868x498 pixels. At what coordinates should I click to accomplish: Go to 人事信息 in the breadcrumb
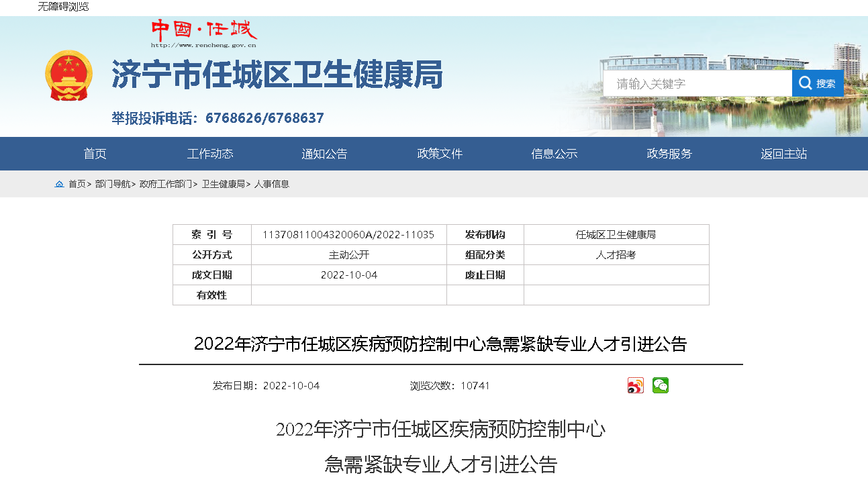pos(272,184)
